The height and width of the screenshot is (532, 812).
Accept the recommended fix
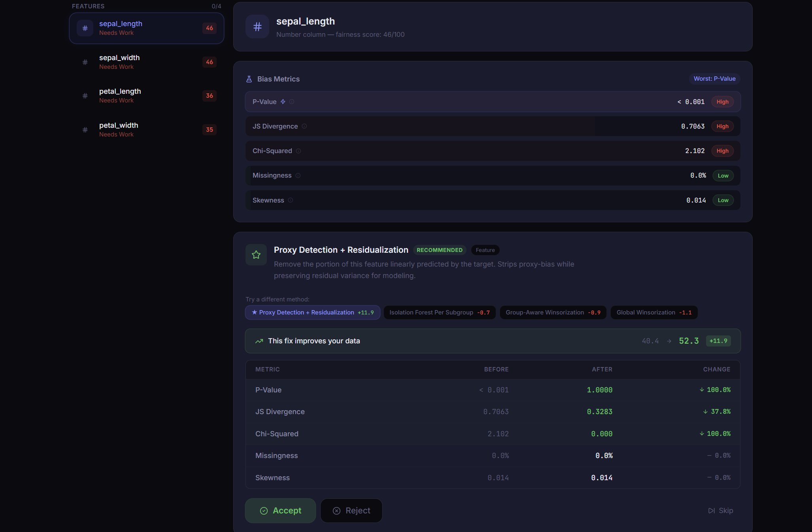(280, 511)
